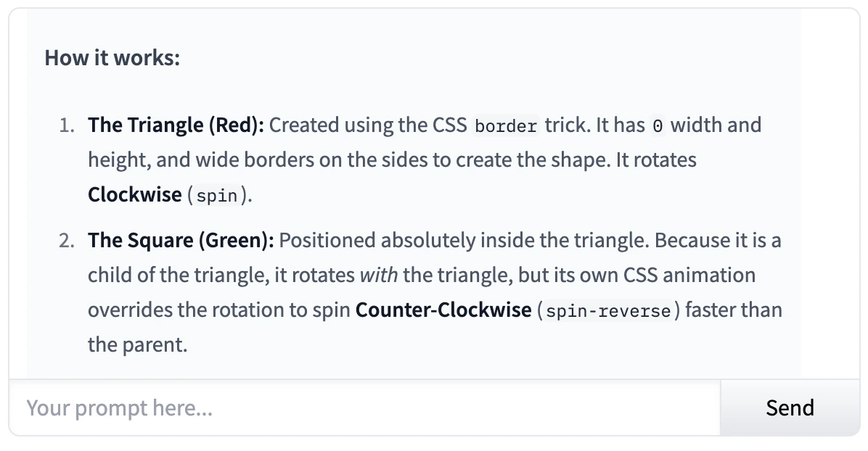
Task: Focus the "Your prompt here..." input field
Action: (x=363, y=407)
